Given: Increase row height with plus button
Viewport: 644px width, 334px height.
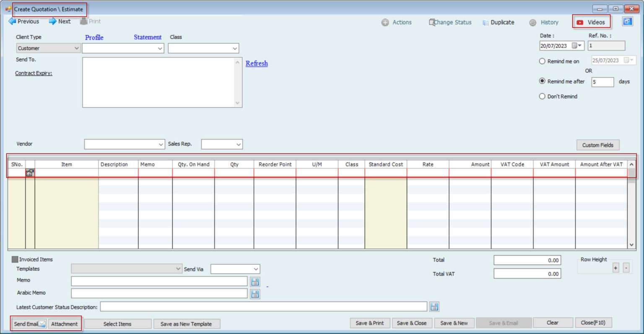Looking at the screenshot, I should [x=615, y=268].
